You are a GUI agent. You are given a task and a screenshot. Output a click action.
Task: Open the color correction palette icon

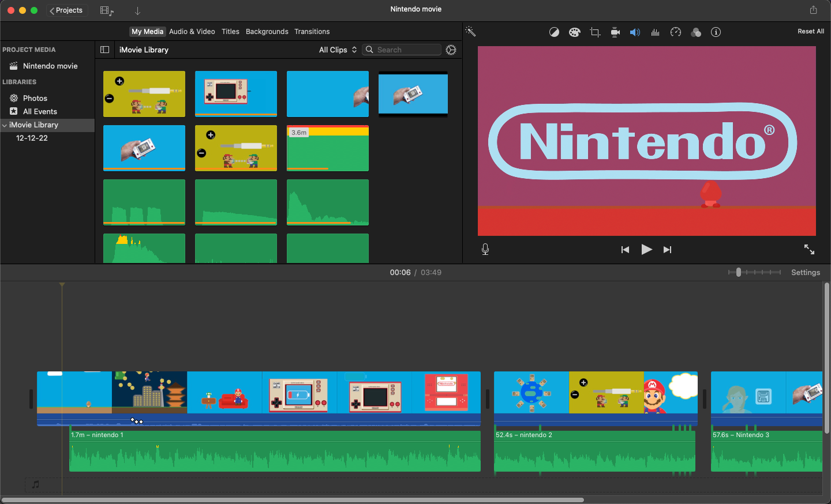(574, 32)
